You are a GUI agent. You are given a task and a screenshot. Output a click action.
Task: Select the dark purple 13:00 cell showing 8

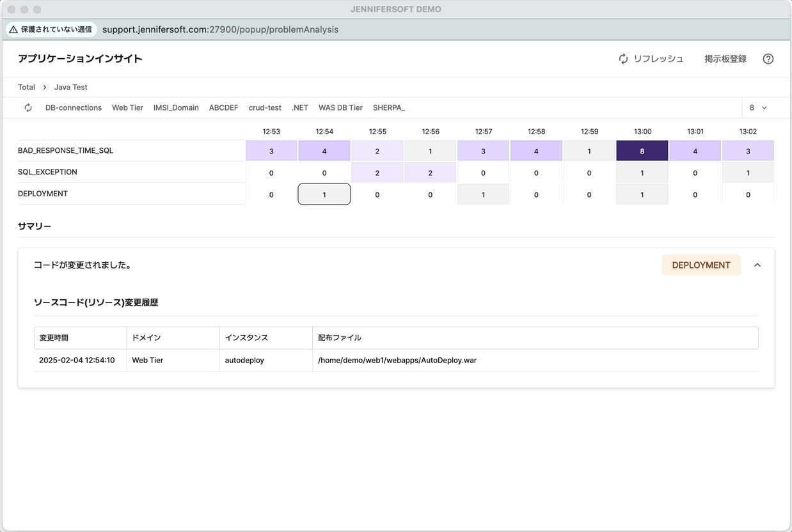tap(642, 152)
